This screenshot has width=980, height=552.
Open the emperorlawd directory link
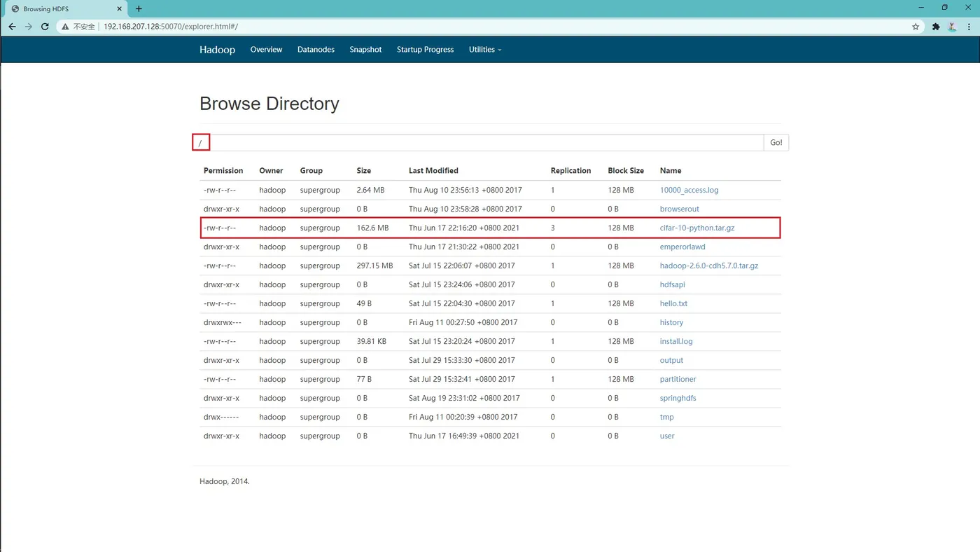pos(682,247)
